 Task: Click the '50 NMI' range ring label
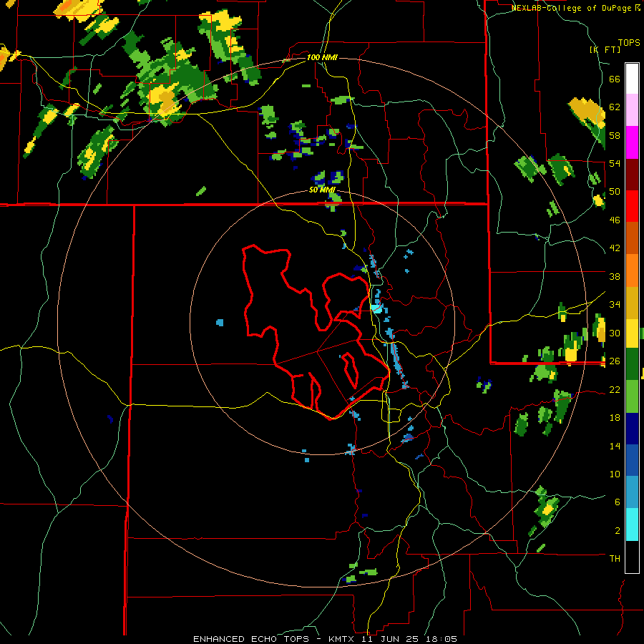pyautogui.click(x=322, y=190)
